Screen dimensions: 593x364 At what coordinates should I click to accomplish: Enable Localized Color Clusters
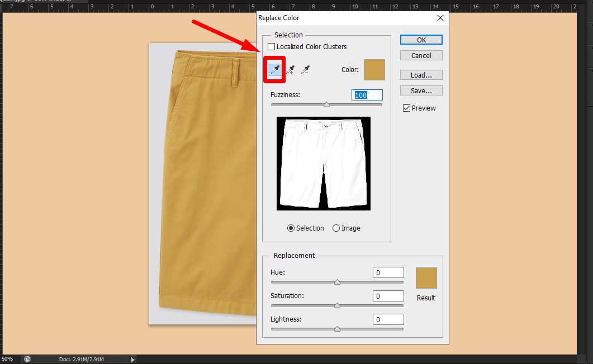click(x=271, y=46)
